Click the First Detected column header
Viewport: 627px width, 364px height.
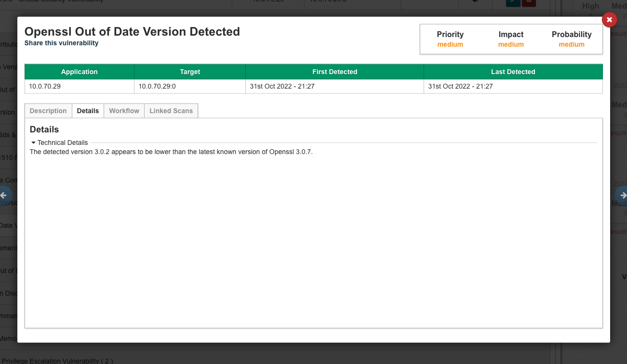tap(334, 72)
